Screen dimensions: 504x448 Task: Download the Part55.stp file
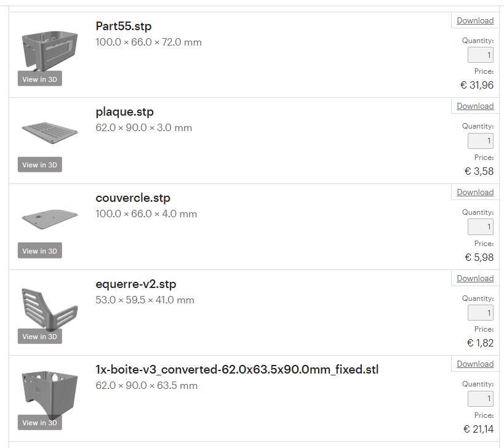475,20
